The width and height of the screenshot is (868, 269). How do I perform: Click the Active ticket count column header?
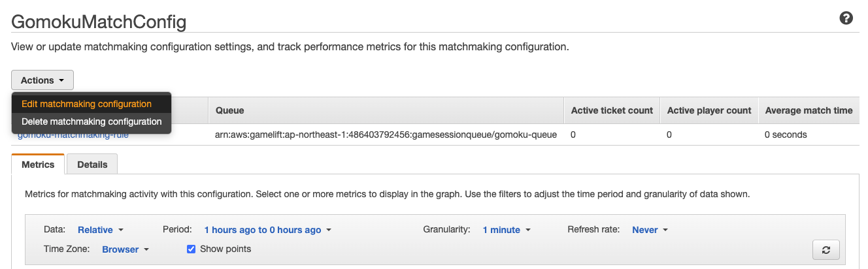click(612, 110)
